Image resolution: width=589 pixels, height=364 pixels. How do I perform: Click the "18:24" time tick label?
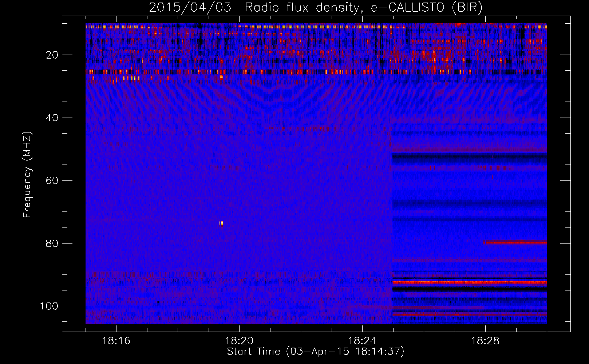pyautogui.click(x=362, y=341)
